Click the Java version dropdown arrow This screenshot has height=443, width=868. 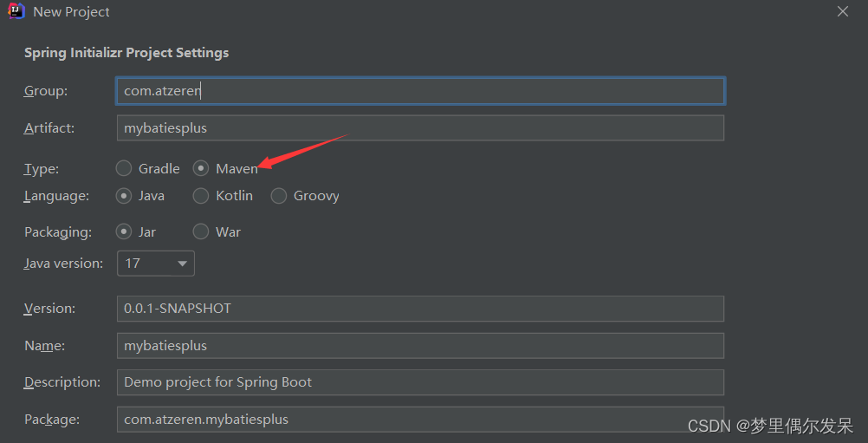[182, 264]
